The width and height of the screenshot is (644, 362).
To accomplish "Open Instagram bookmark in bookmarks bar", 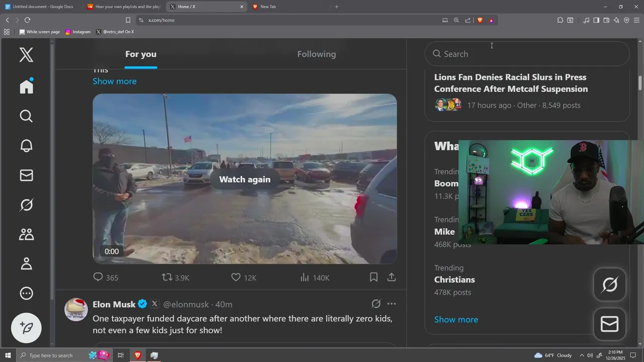I will click(x=77, y=32).
